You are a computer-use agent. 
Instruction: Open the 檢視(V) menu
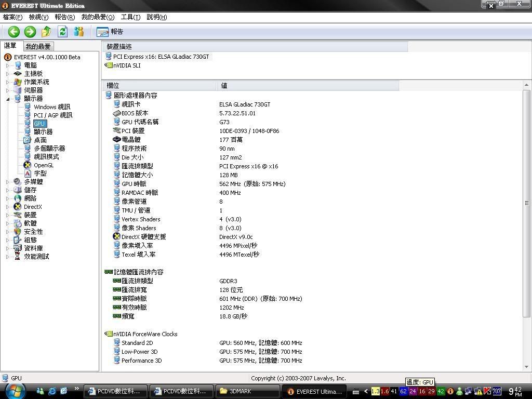(38, 17)
